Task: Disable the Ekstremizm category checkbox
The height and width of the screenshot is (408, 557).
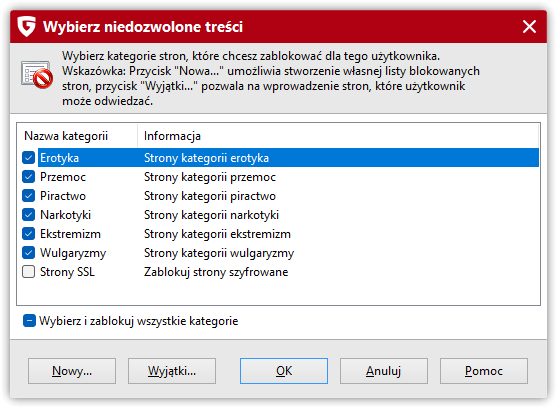Action: click(x=28, y=234)
